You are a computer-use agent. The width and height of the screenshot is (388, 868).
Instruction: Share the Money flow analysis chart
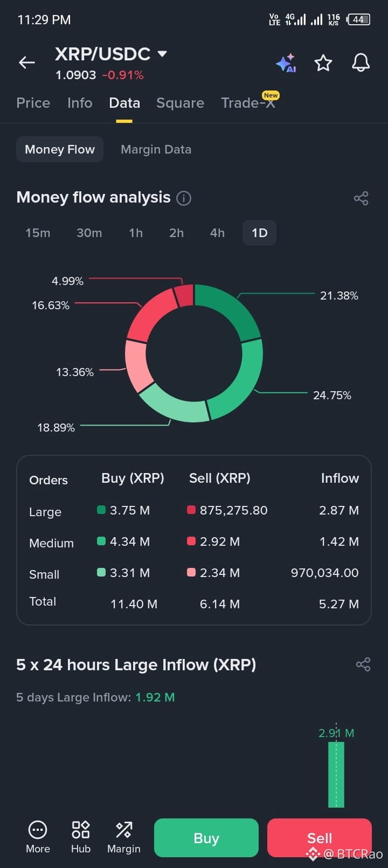(x=361, y=198)
